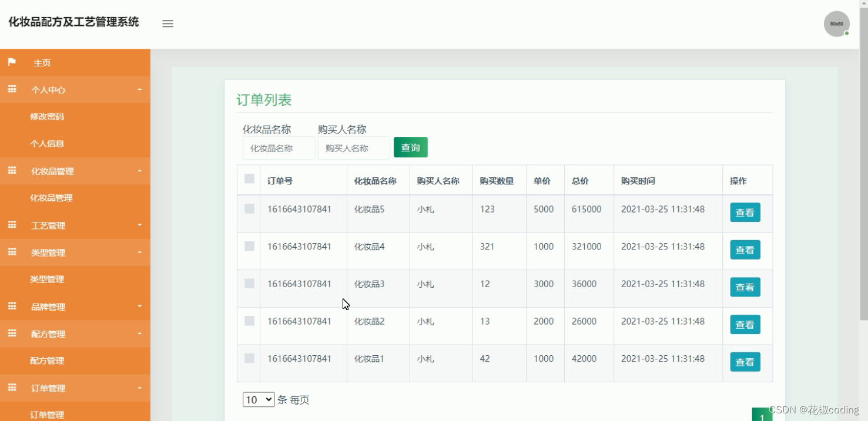This screenshot has width=868, height=421.
Task: Open the hamburger menu next to the title
Action: click(x=167, y=23)
